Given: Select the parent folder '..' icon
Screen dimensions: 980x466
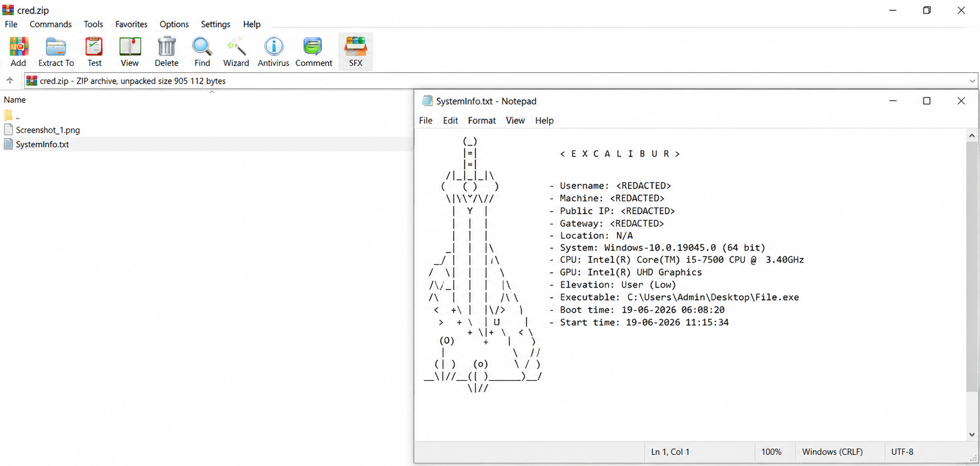Looking at the screenshot, I should (8, 115).
